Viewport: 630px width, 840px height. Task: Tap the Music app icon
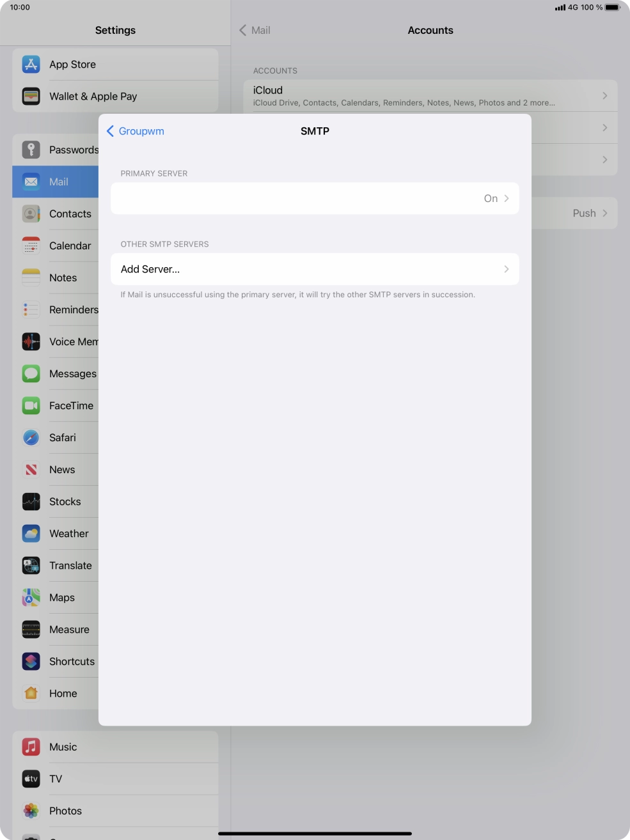click(x=31, y=747)
